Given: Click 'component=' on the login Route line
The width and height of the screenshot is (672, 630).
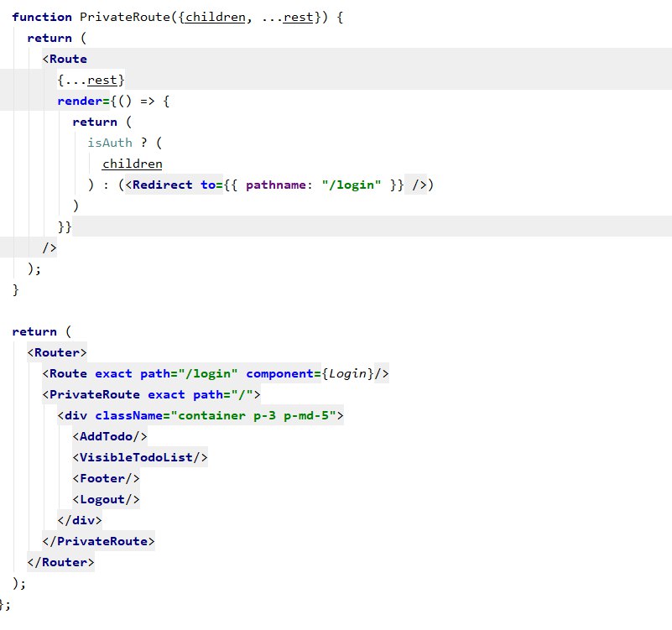Looking at the screenshot, I should tap(284, 373).
